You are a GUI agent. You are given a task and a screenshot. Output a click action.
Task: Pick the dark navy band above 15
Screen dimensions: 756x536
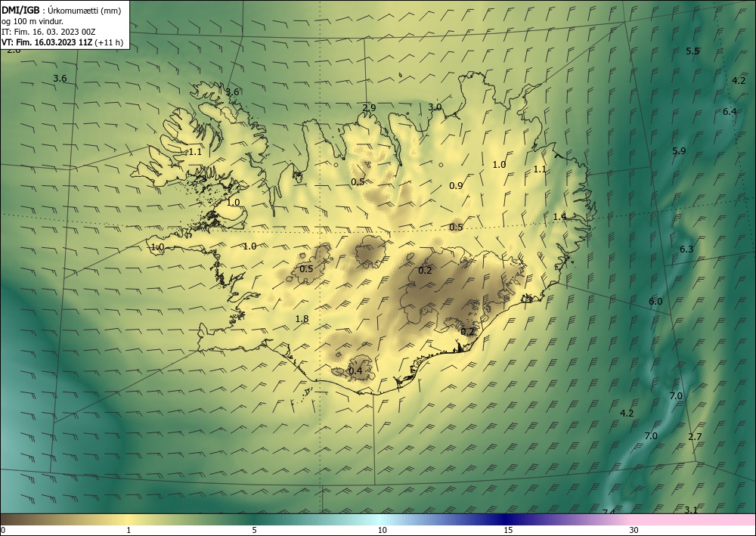(x=507, y=519)
